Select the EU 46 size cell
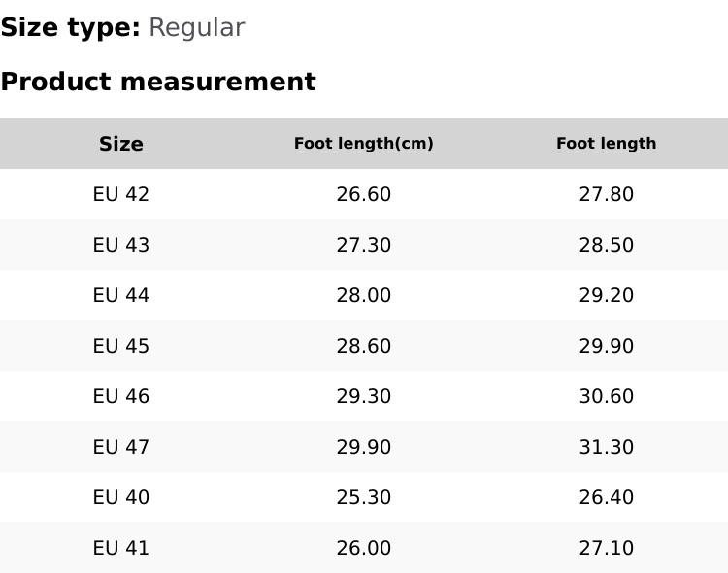This screenshot has width=728, height=573. click(x=121, y=396)
